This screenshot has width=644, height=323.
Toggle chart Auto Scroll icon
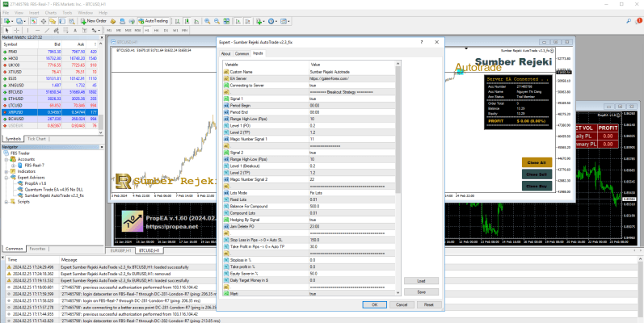coord(238,21)
